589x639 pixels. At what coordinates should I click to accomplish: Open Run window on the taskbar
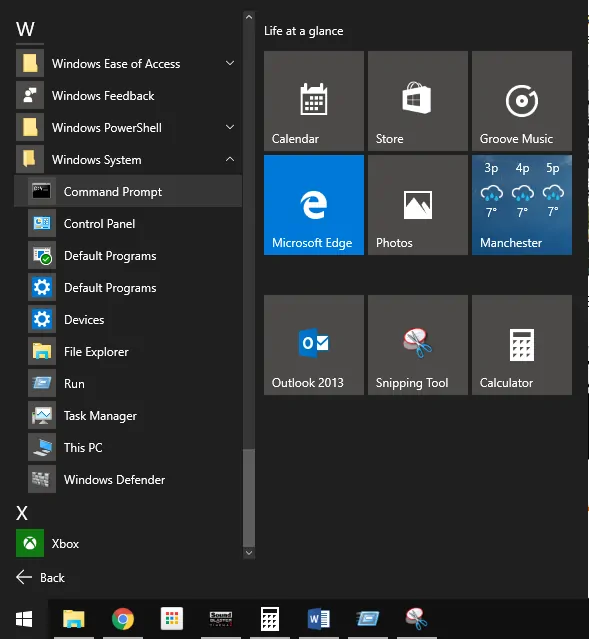[x=368, y=619]
